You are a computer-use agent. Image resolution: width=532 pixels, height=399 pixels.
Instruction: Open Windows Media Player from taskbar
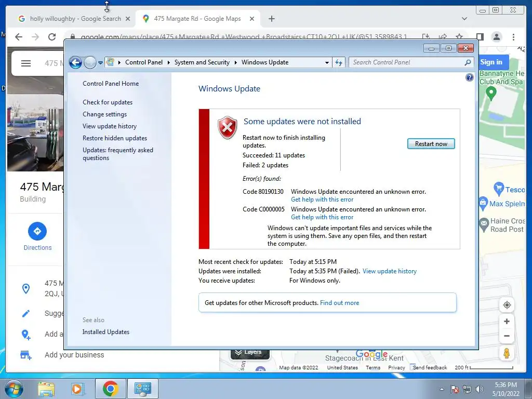[x=77, y=389]
